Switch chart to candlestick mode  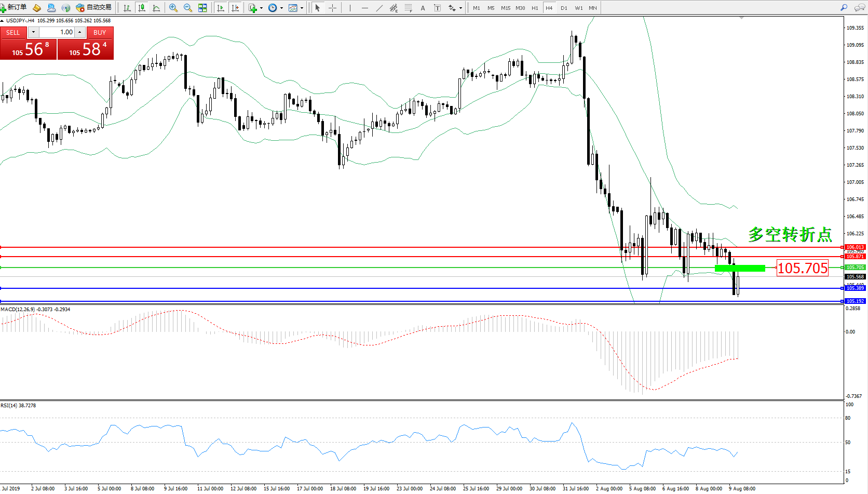coord(142,8)
